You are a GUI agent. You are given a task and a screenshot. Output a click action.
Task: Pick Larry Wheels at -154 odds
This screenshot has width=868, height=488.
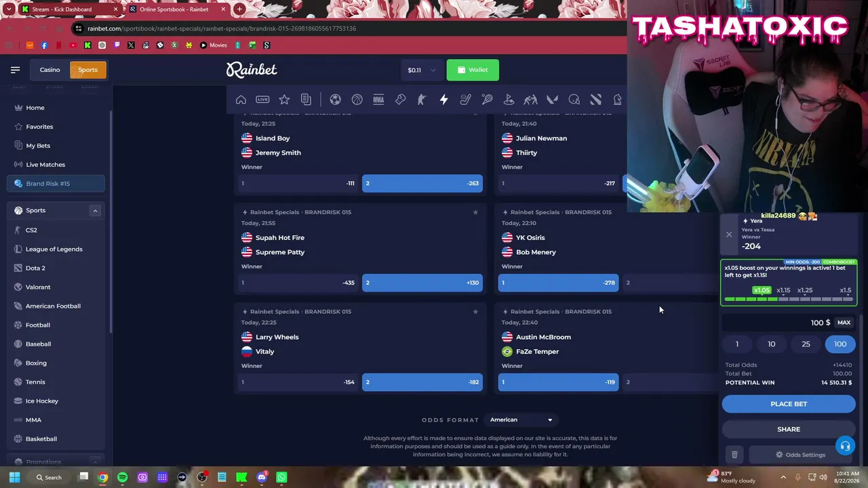[x=298, y=382]
